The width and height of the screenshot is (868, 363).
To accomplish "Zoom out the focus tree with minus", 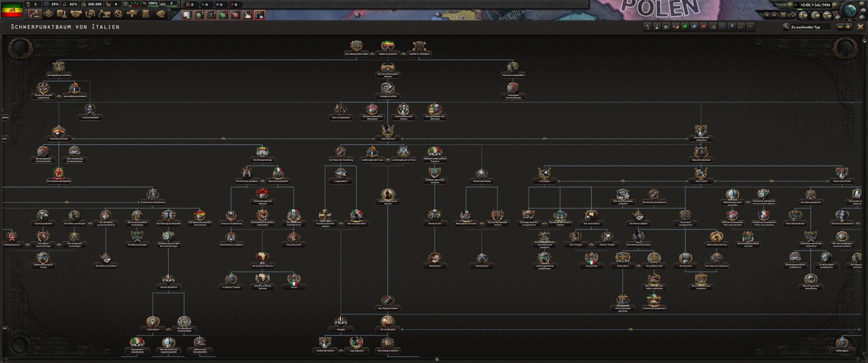I will pyautogui.click(x=840, y=27).
